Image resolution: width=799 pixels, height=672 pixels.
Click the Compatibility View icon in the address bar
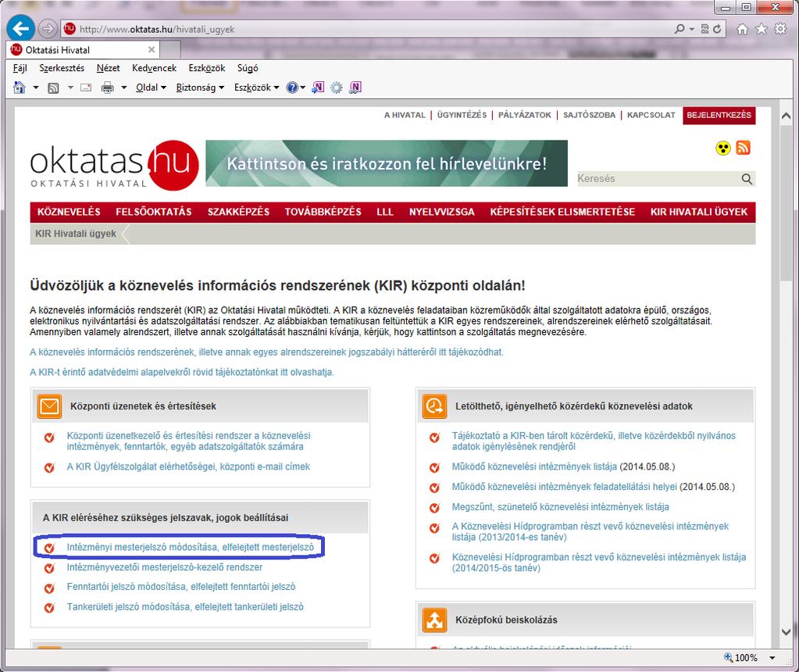coord(704,29)
